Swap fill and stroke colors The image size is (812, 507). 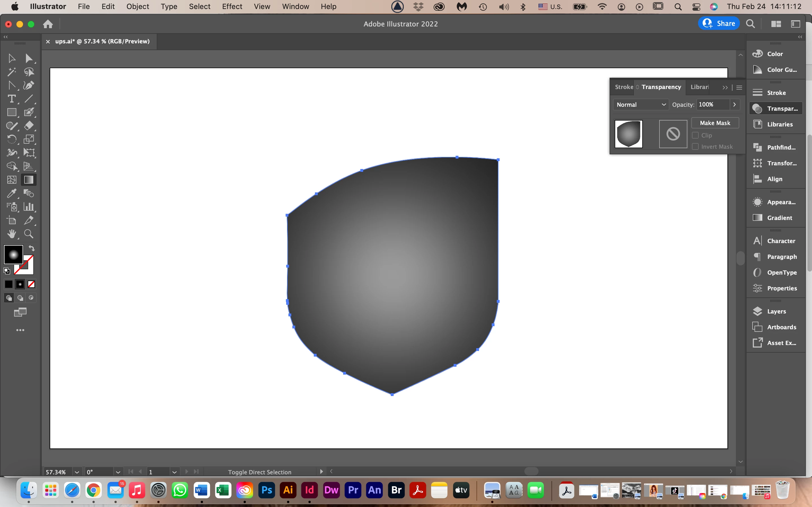pos(32,248)
